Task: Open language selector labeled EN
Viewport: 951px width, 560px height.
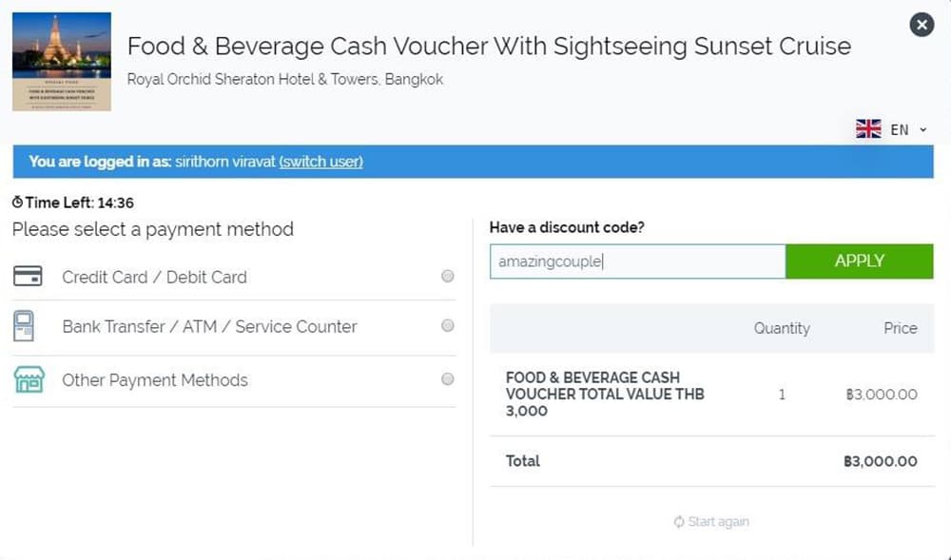Action: (x=892, y=129)
